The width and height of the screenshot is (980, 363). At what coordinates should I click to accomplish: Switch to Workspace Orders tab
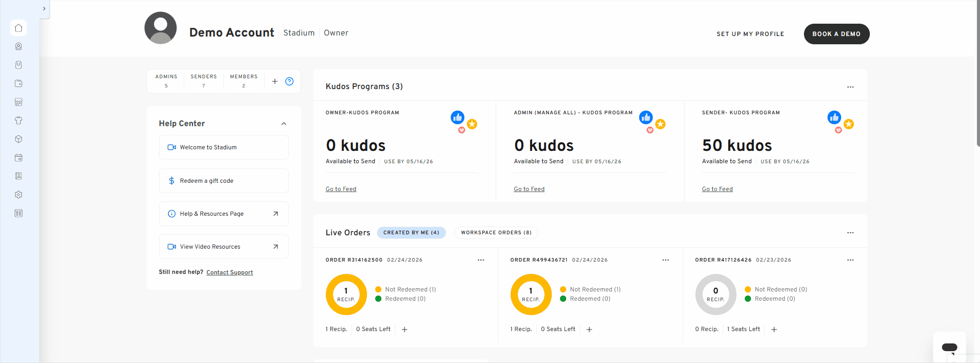point(496,233)
